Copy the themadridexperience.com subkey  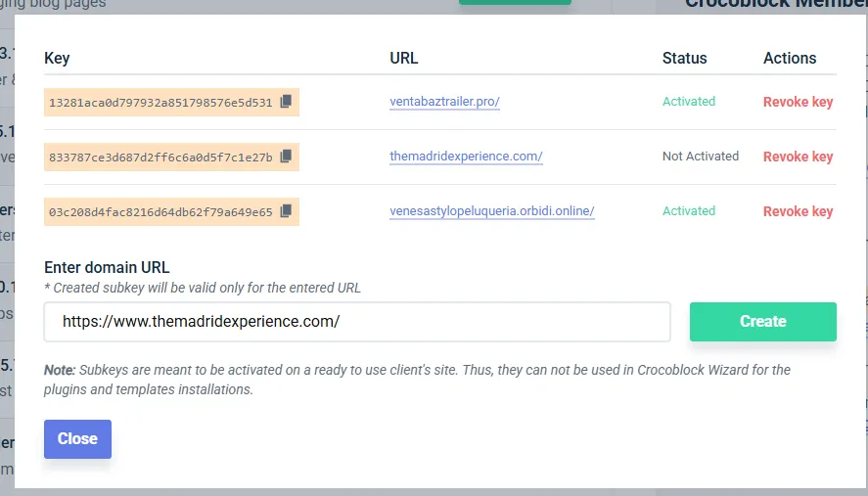point(286,157)
